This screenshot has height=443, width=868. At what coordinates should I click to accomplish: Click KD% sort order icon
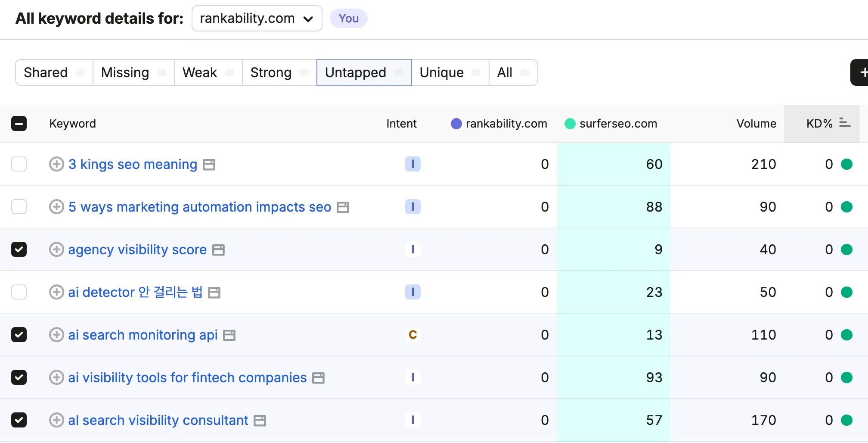[x=845, y=123]
